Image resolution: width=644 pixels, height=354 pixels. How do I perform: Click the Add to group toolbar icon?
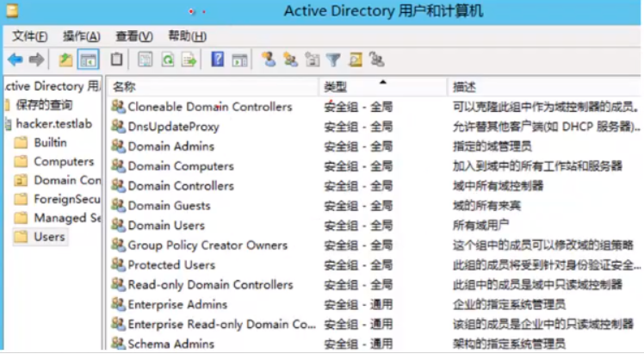pos(376,60)
